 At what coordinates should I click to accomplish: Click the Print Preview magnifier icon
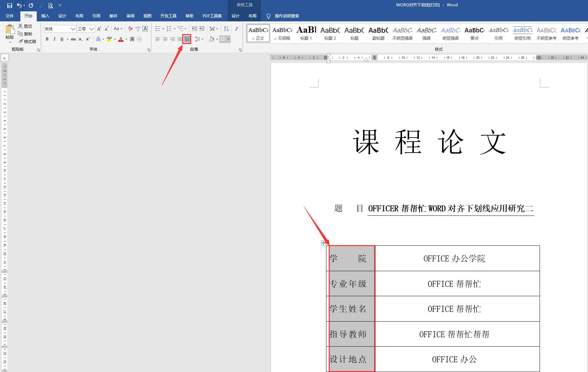point(50,5)
